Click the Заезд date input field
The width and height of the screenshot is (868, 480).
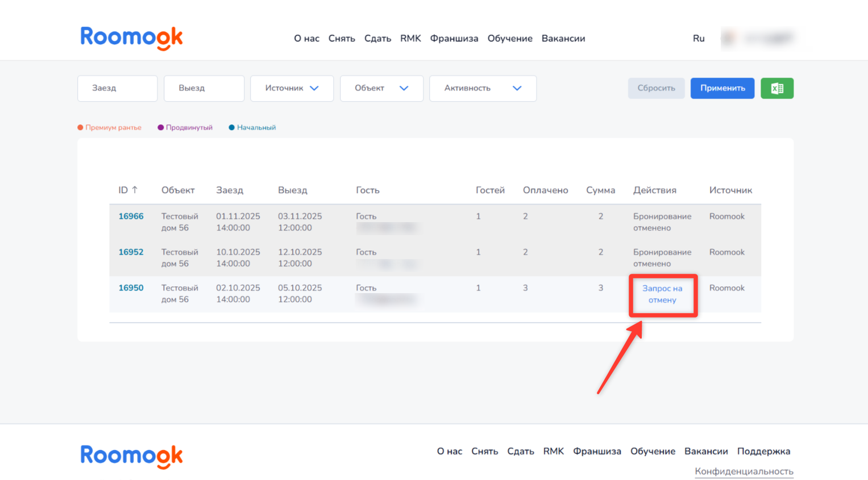(x=117, y=88)
